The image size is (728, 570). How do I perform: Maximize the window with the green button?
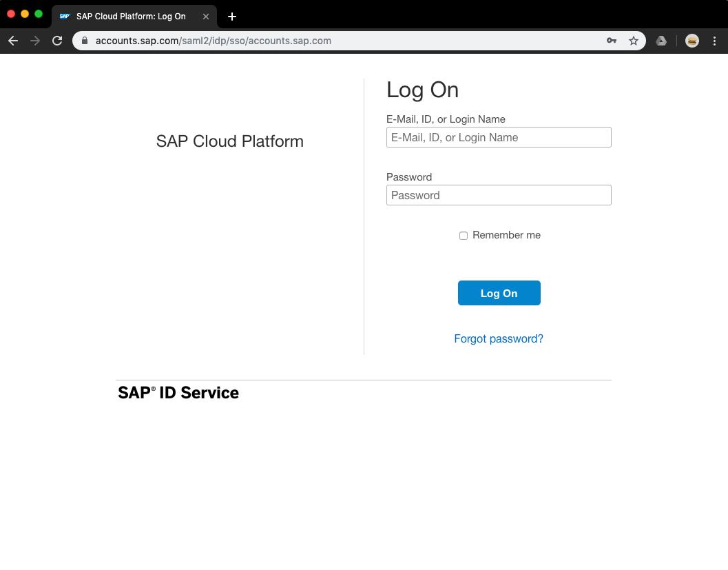[x=39, y=14]
